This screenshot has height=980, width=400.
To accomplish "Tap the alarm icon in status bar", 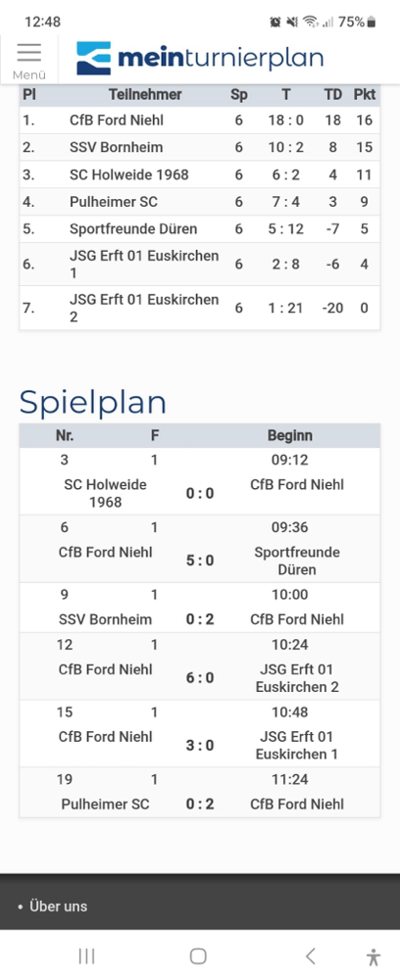I will [x=275, y=22].
